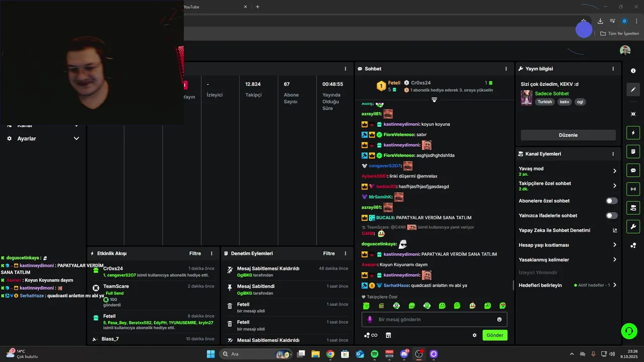Screen dimensions: 644x362
Task: Enable Yalnızca ifadelerle sohbet toggle
Action: [x=611, y=216]
